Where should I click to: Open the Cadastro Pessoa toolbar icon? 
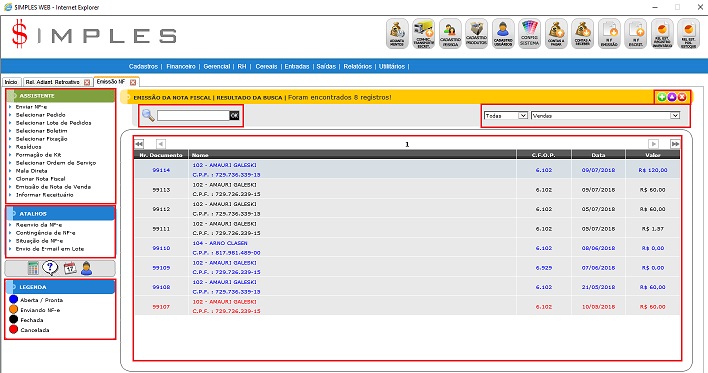[x=450, y=33]
